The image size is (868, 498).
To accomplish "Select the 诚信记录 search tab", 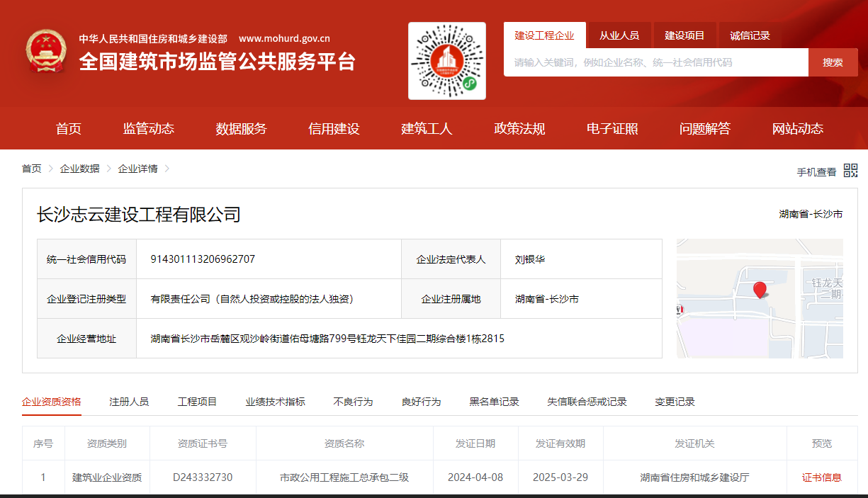I will [x=750, y=35].
